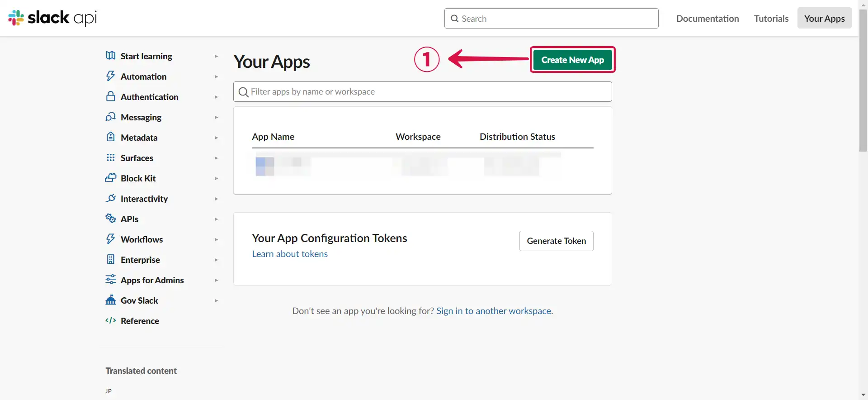Select the Your Apps top nav tab
The image size is (868, 400).
click(x=824, y=18)
